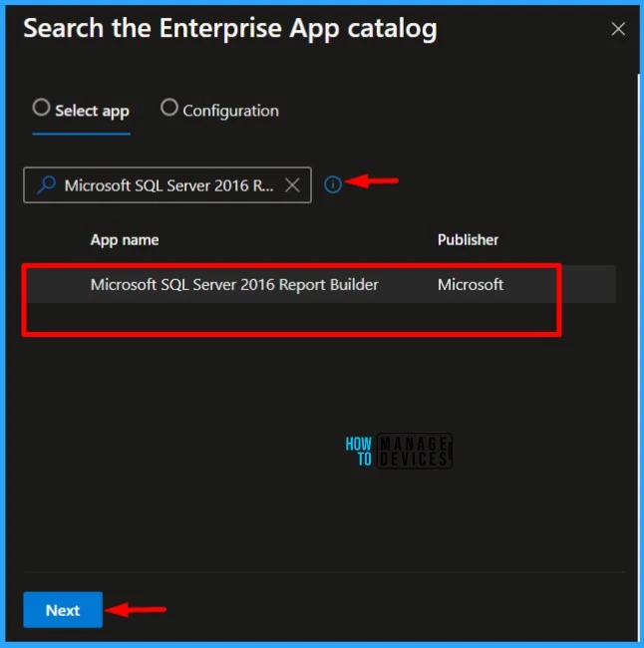Close the Enterprise App catalog pane
The width and height of the screenshot is (644, 648).
pyautogui.click(x=618, y=29)
